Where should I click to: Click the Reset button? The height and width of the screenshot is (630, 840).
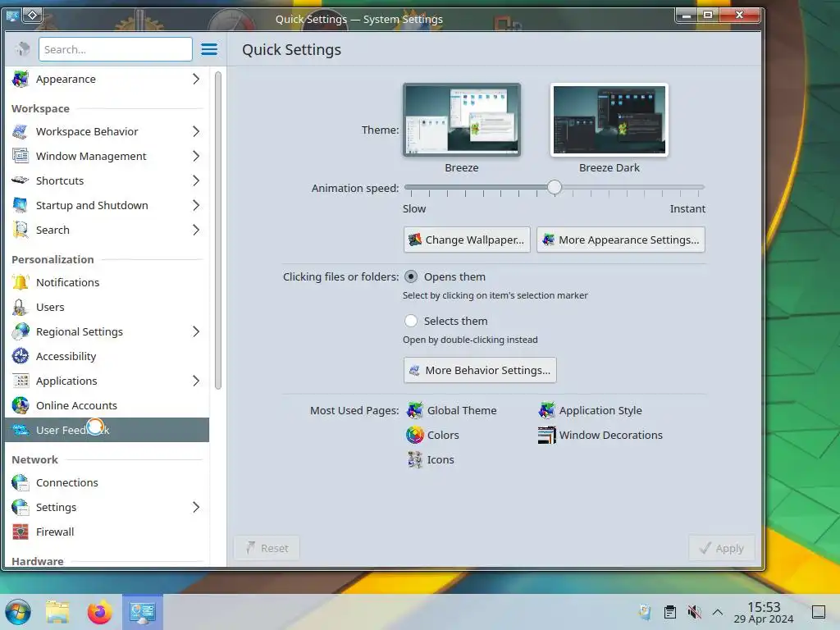click(267, 548)
